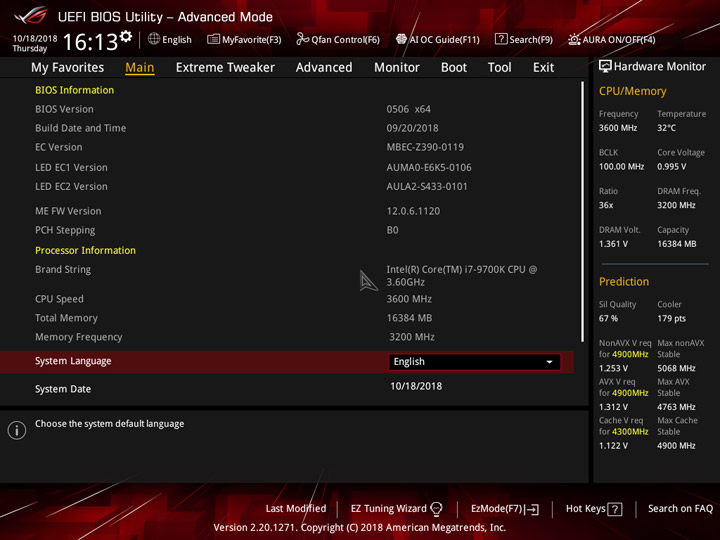Click the 16:13 clock display
The height and width of the screenshot is (540, 720).
(90, 42)
